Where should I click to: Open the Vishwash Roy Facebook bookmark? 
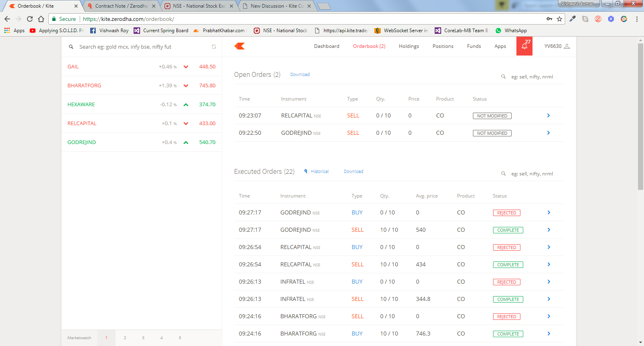pyautogui.click(x=109, y=31)
